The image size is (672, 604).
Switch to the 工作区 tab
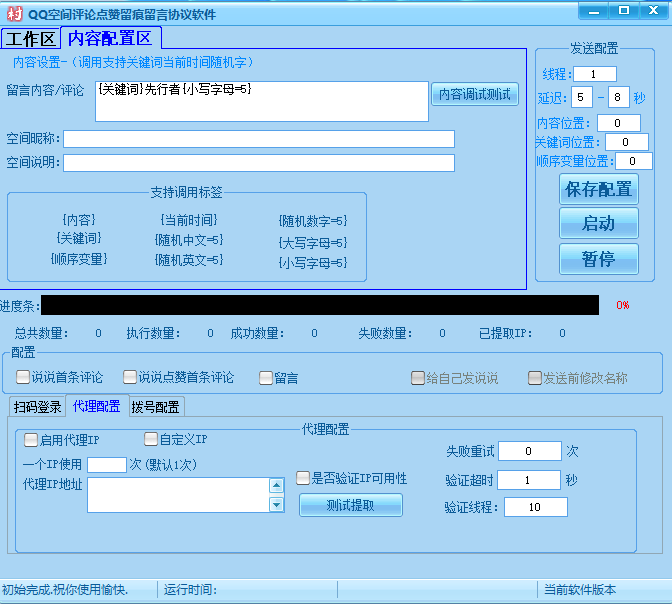[30, 39]
